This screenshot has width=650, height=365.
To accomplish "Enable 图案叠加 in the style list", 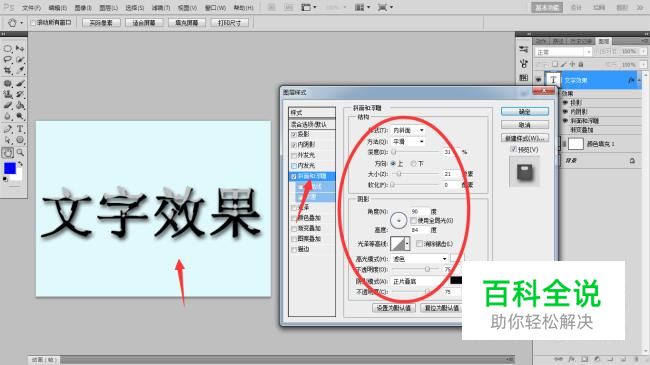I will coord(293,239).
